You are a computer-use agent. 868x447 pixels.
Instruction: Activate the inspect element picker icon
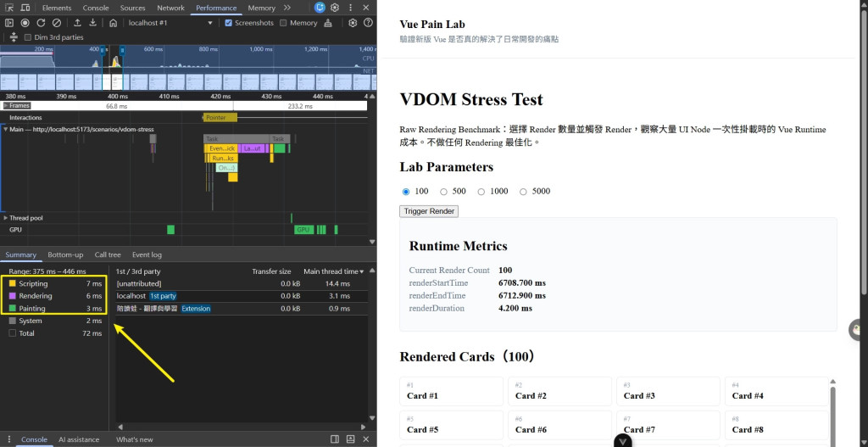(x=9, y=8)
